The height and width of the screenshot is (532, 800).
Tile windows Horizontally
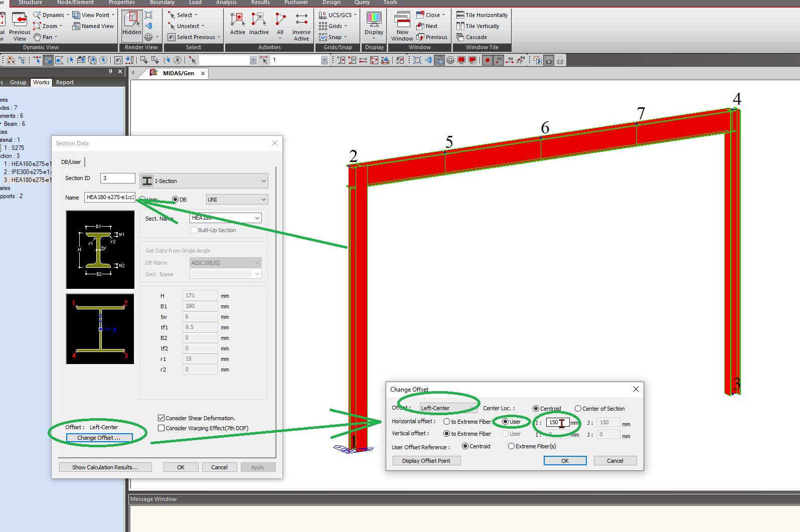482,15
